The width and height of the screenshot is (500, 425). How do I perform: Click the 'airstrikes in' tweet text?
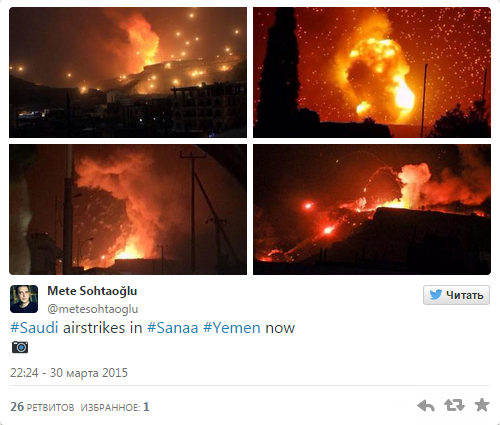[x=103, y=328]
